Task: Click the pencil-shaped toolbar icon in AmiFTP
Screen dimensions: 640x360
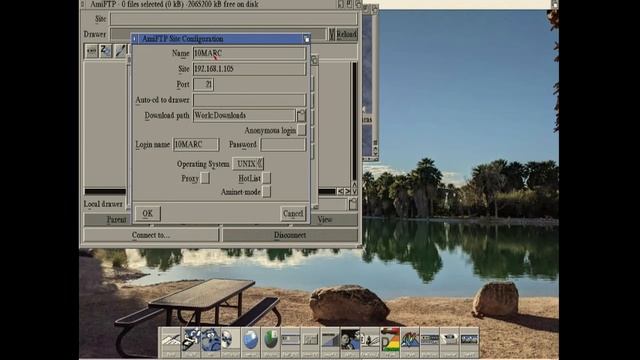Action: click(120, 51)
